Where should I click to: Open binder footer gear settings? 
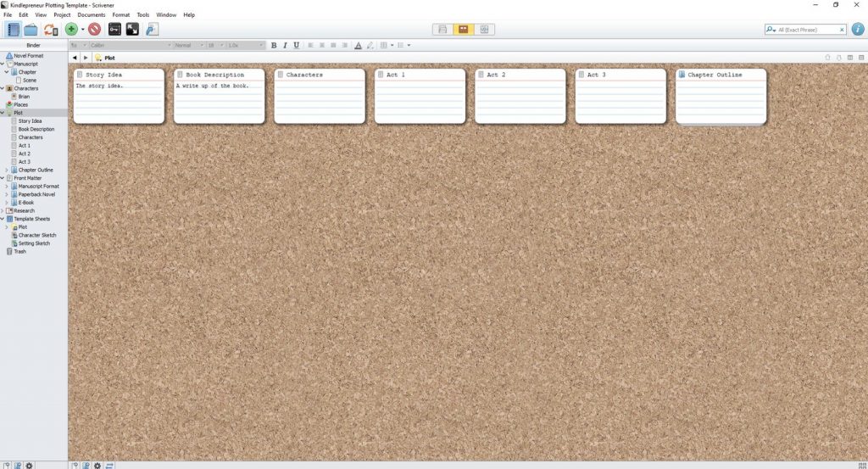(30, 466)
